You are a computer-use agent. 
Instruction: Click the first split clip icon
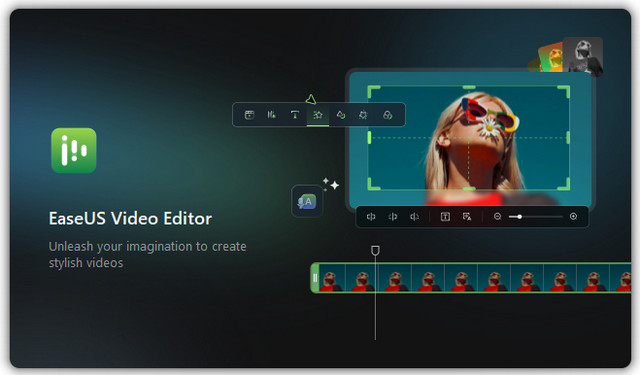tap(371, 217)
